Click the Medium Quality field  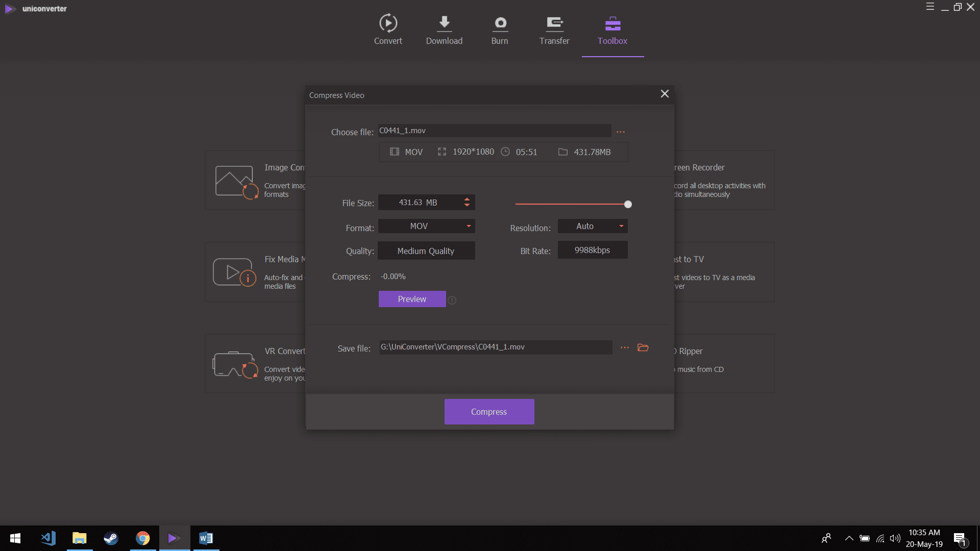point(426,251)
